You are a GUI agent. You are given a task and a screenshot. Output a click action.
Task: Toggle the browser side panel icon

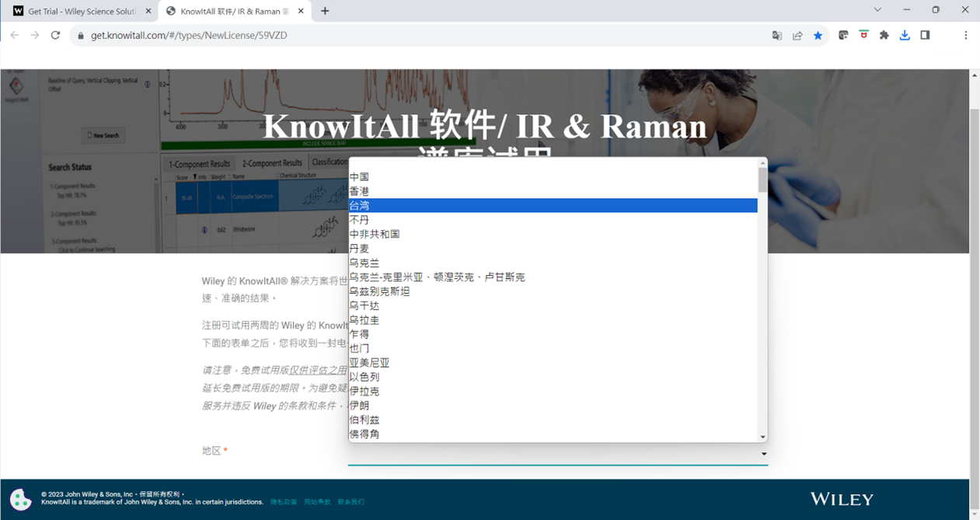[925, 35]
